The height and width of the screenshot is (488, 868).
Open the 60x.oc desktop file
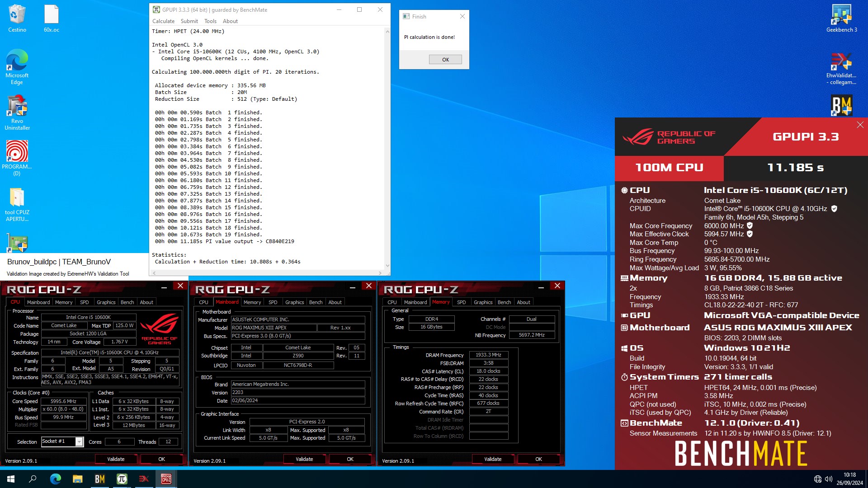[52, 18]
